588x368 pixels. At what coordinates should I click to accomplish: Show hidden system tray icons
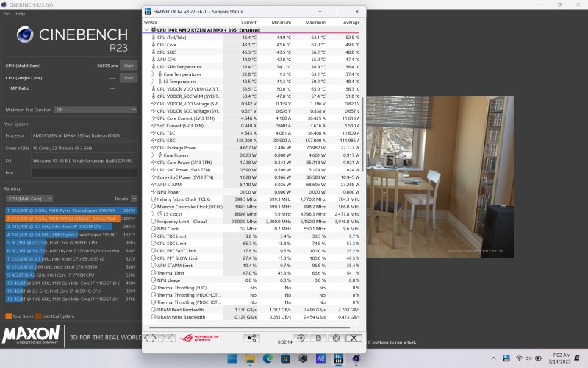point(493,358)
